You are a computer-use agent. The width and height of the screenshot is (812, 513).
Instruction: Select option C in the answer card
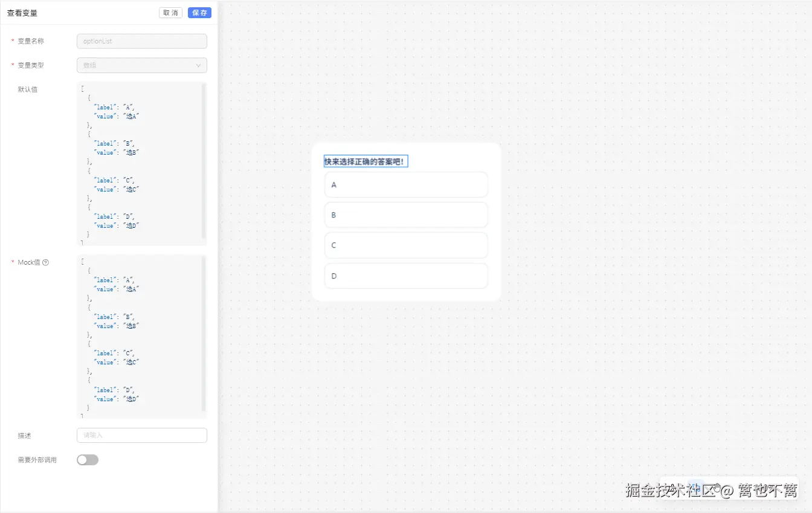[x=406, y=245]
